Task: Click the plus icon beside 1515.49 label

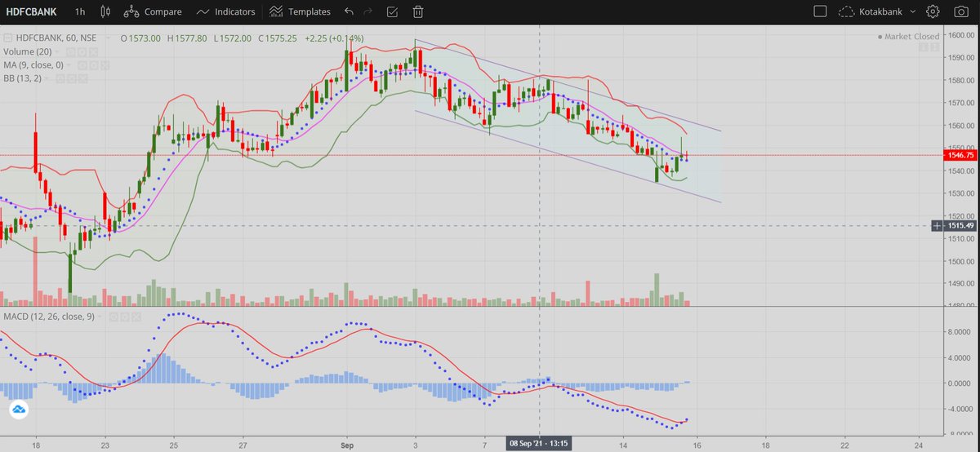Action: pos(936,225)
